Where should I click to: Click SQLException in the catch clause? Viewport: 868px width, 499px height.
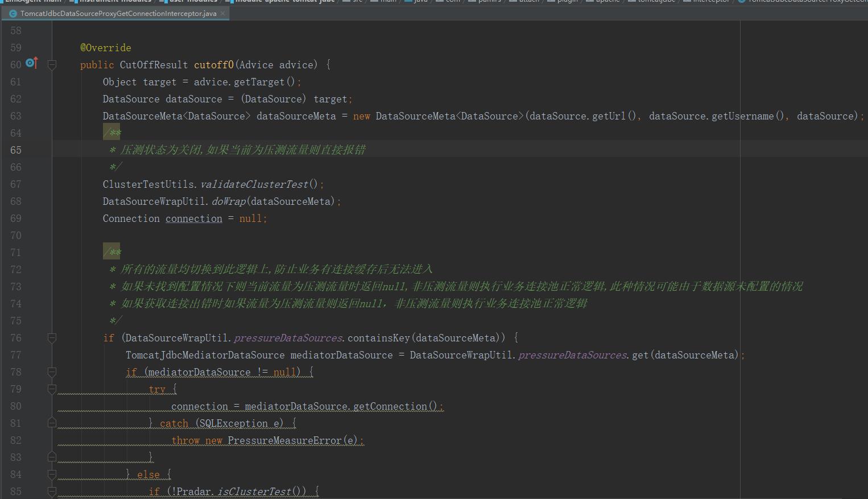[x=234, y=423]
